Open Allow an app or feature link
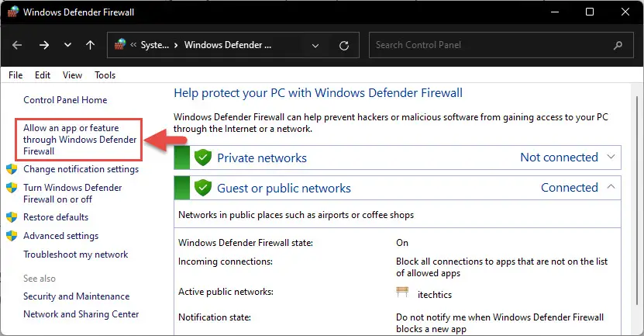Viewport: 644px width, 336px height. point(80,140)
